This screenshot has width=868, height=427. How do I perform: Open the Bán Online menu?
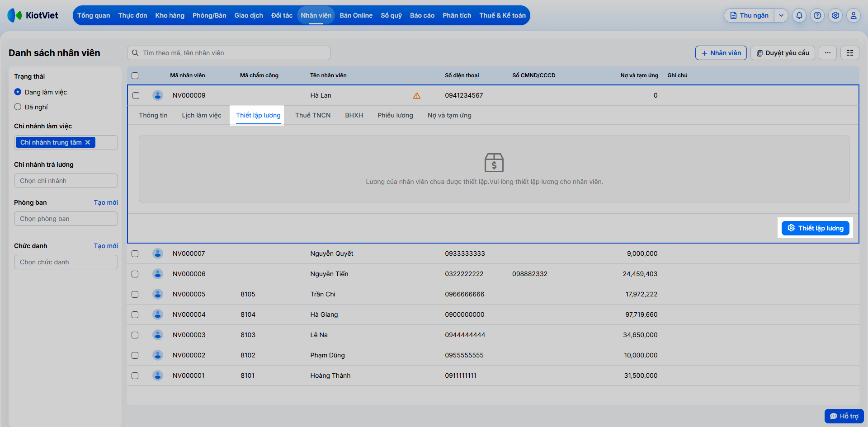tap(356, 15)
